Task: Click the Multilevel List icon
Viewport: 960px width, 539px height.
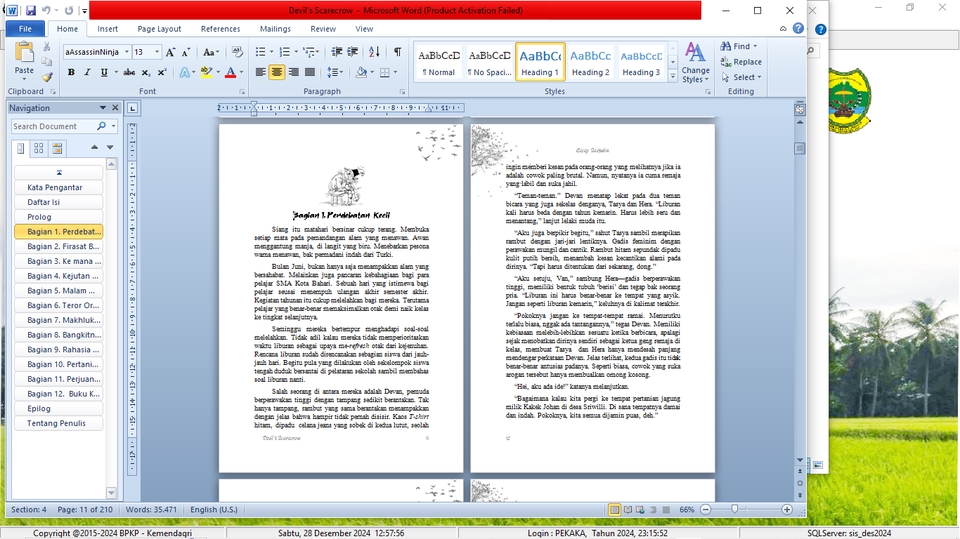Action: point(309,53)
